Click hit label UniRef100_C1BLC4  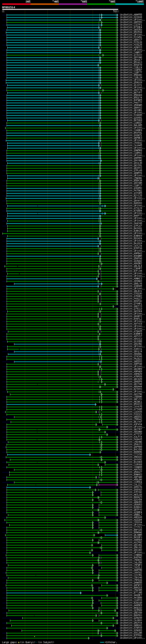131,67
